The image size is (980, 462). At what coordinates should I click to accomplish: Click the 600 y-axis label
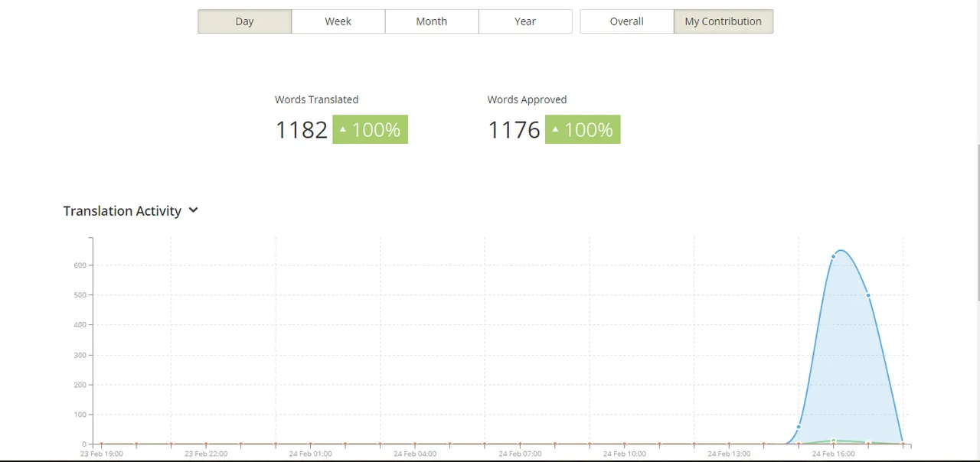pyautogui.click(x=80, y=265)
